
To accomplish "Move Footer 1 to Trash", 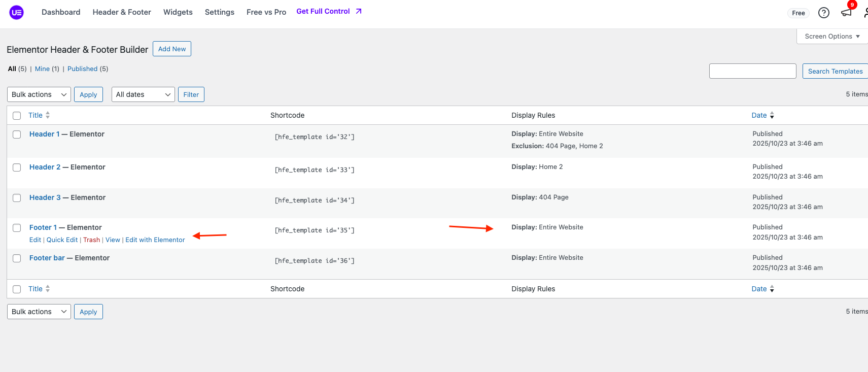I will pos(91,240).
